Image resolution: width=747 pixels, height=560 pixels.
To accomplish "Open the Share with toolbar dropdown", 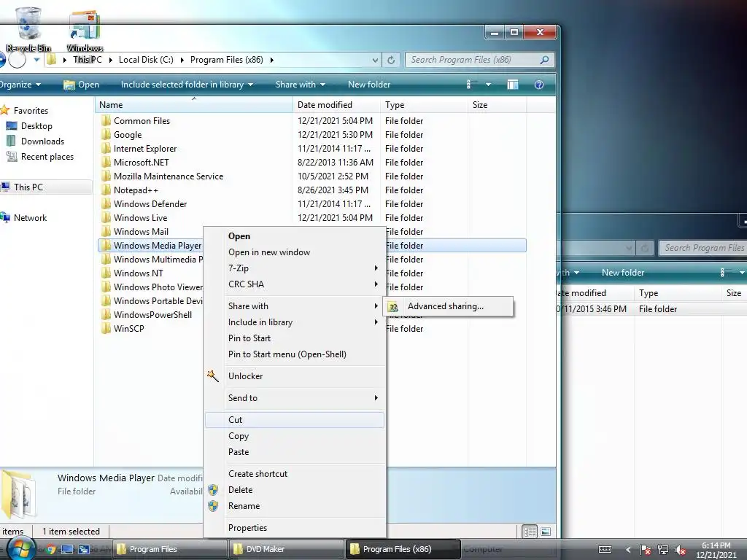I will click(300, 85).
